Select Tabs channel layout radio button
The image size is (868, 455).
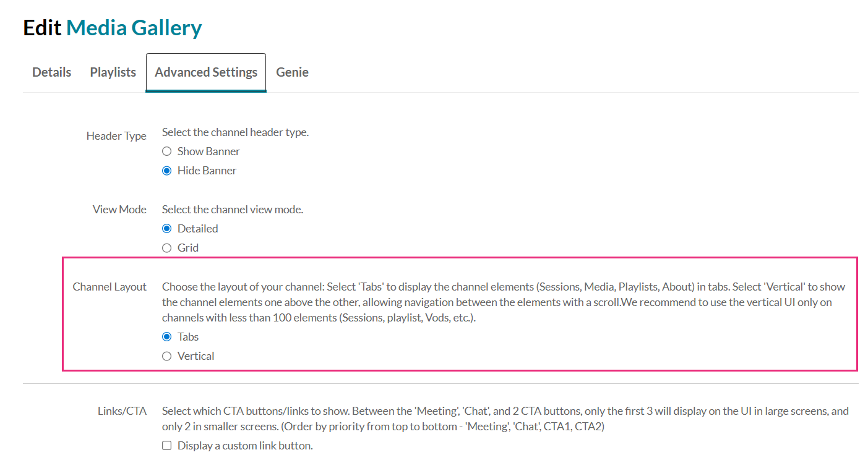click(166, 337)
